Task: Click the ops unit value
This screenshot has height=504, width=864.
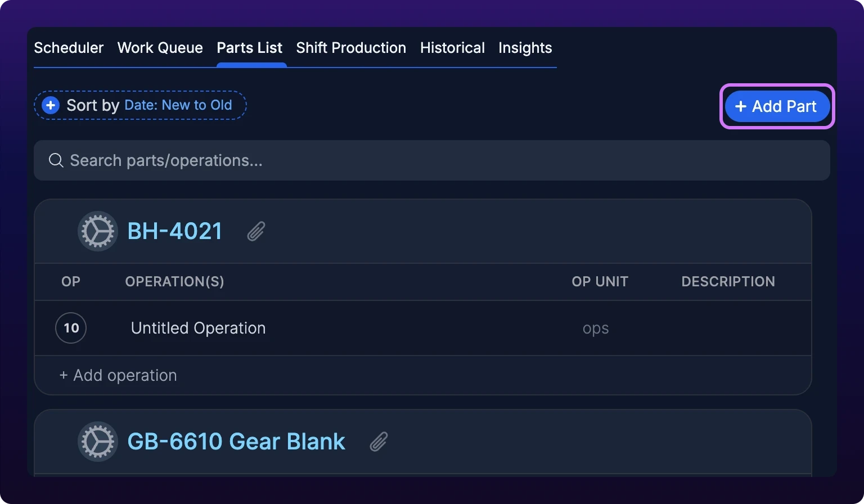Action: click(x=596, y=328)
